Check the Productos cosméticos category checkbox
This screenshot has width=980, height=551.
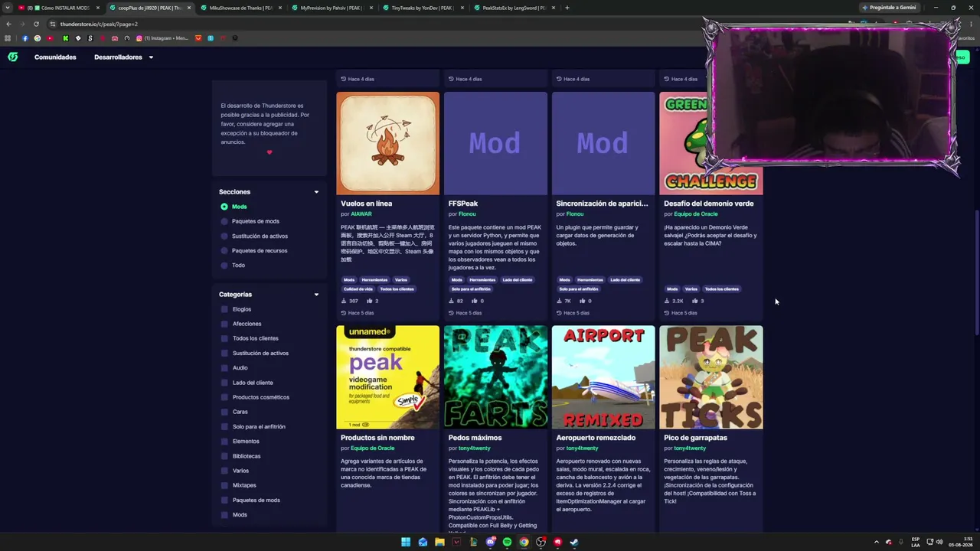click(x=224, y=397)
